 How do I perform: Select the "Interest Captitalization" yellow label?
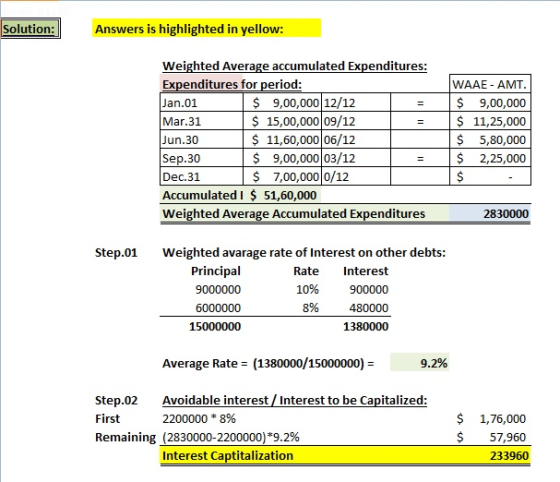[x=228, y=456]
